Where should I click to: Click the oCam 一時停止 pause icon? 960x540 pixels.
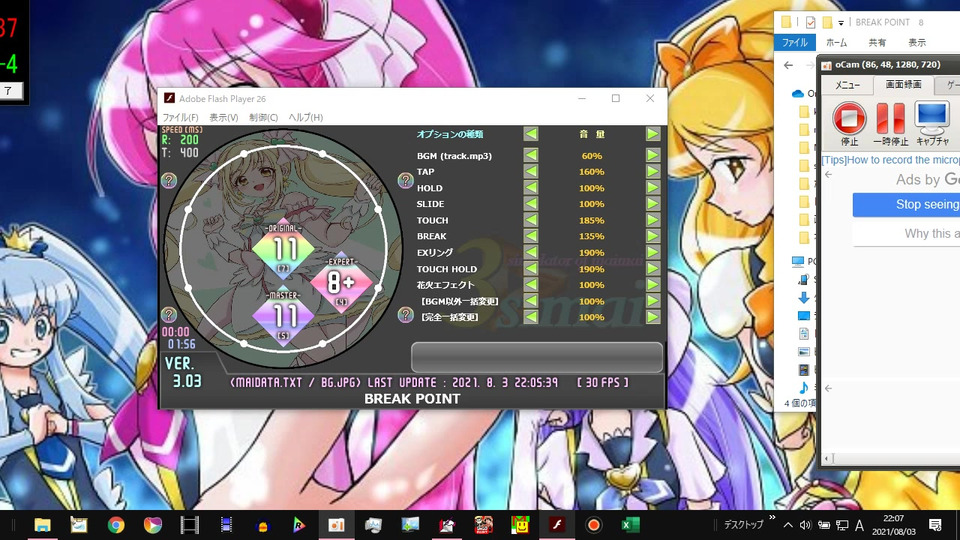point(890,118)
